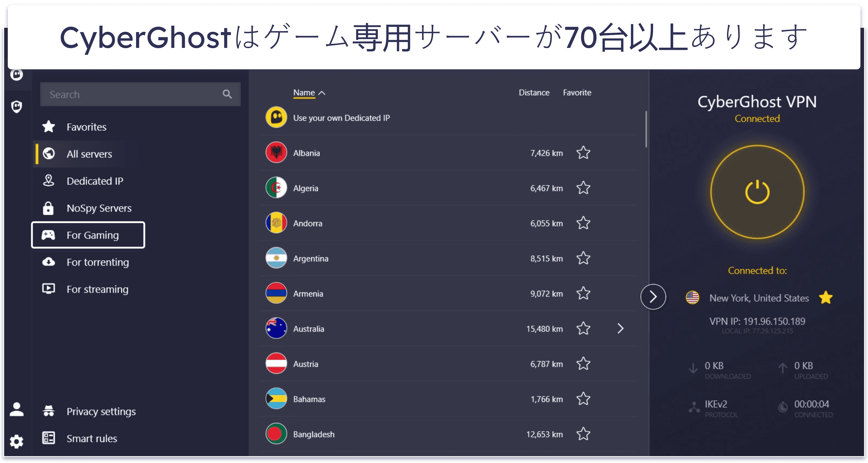Click the yellow Dedicated IP ghost icon
This screenshot has height=463, width=868.
(x=276, y=118)
